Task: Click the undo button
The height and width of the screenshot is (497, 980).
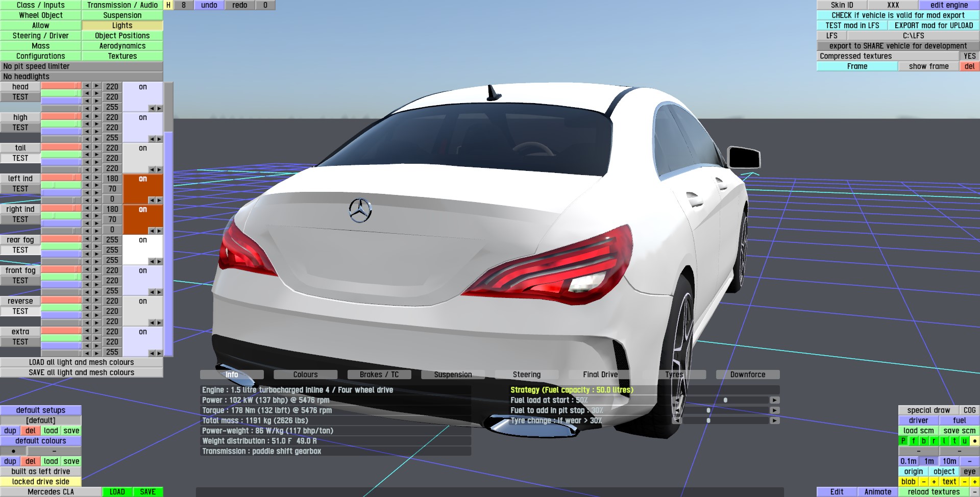Action: point(209,5)
